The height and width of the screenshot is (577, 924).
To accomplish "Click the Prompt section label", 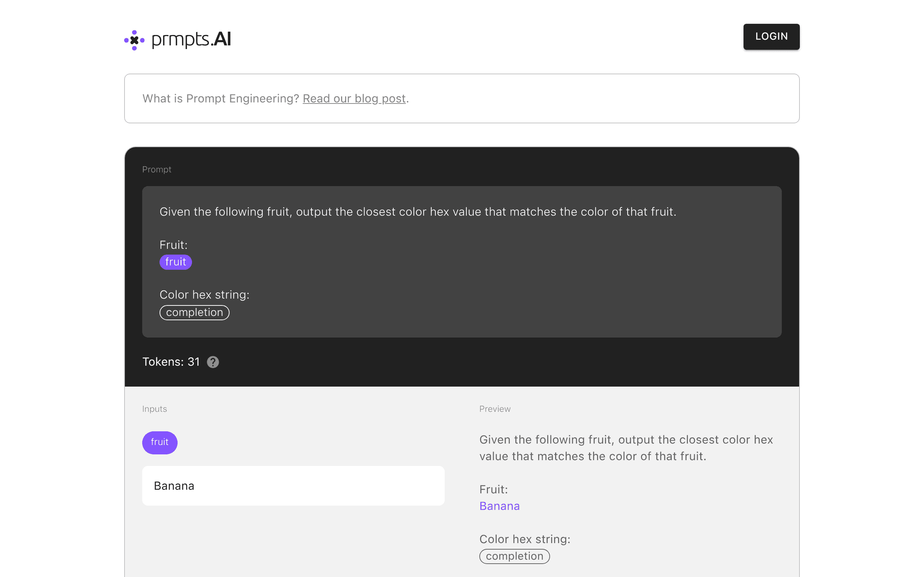I will (157, 169).
